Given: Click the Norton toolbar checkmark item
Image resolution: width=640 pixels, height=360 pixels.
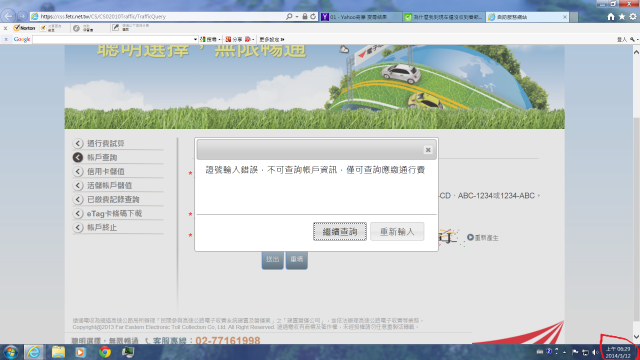Looking at the screenshot, I should [52, 28].
